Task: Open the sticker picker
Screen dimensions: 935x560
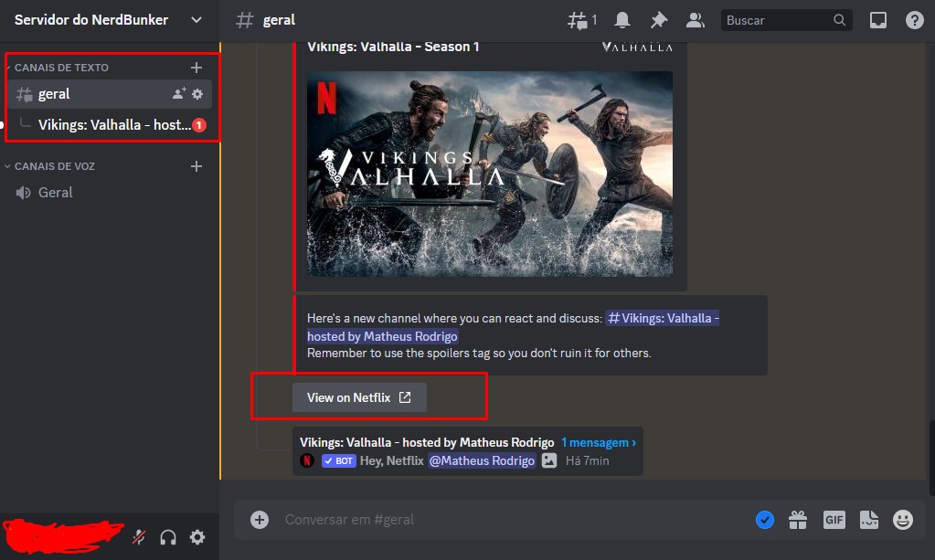Action: pos(868,519)
